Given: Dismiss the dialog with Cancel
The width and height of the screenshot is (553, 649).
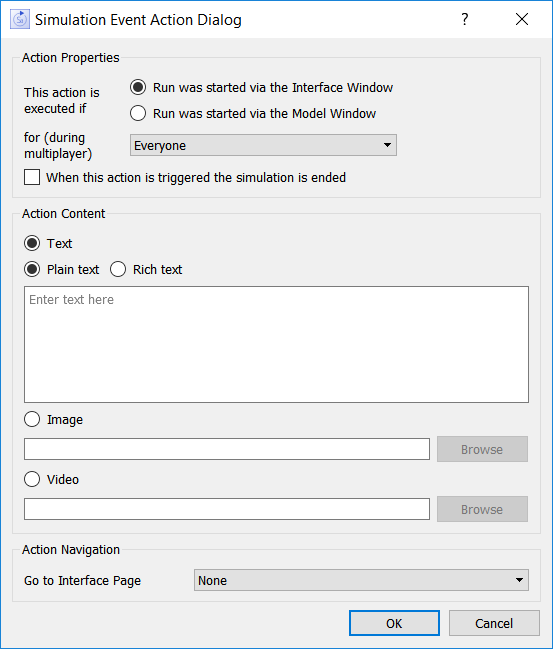Looking at the screenshot, I should click(x=494, y=623).
